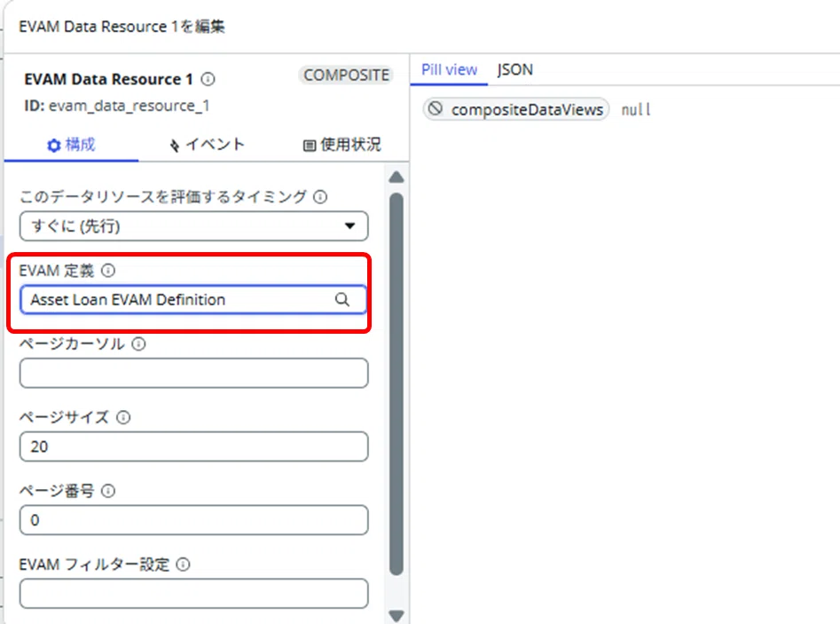Image resolution: width=840 pixels, height=624 pixels.
Task: Open the すぐに (先行) timing dropdown
Action: (x=194, y=225)
